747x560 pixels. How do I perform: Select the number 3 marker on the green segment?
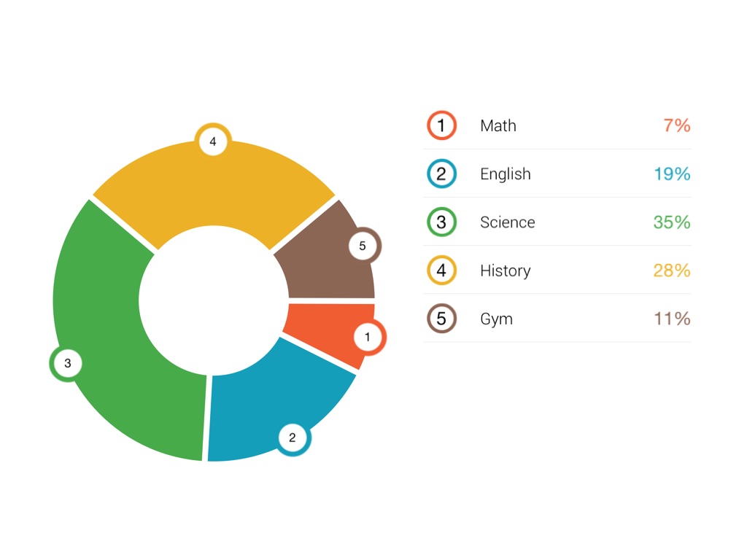point(67,363)
